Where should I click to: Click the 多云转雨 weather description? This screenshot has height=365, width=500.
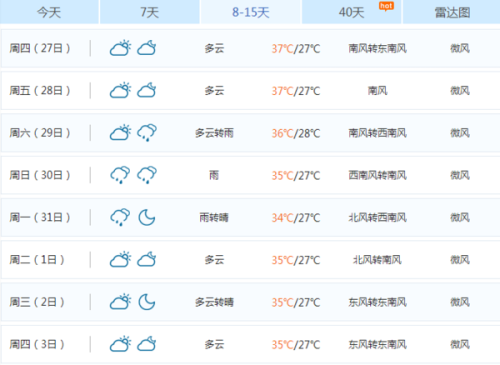214,133
